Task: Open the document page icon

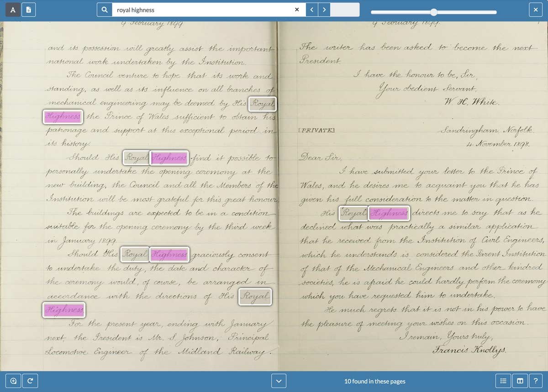Action: point(28,9)
